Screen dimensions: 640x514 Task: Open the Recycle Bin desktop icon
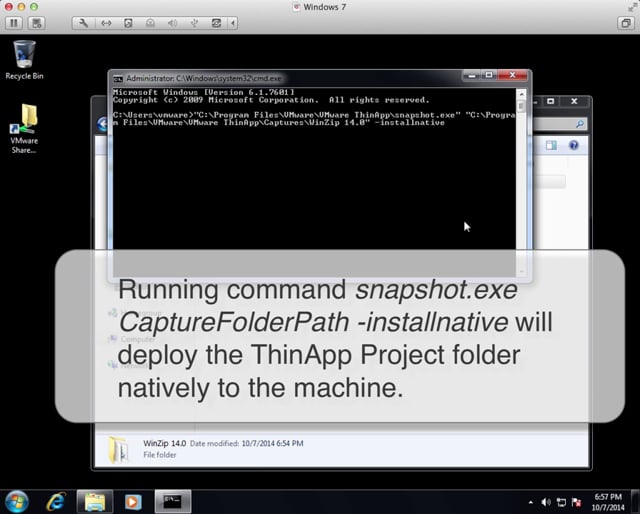click(x=24, y=60)
